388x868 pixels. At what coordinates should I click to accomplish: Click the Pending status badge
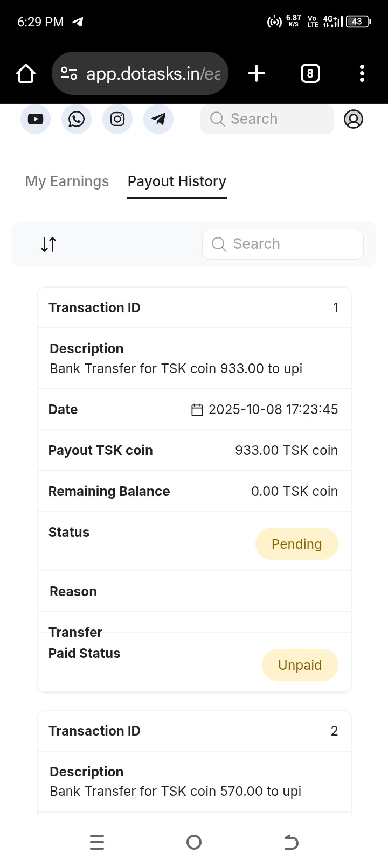pyautogui.click(x=296, y=544)
